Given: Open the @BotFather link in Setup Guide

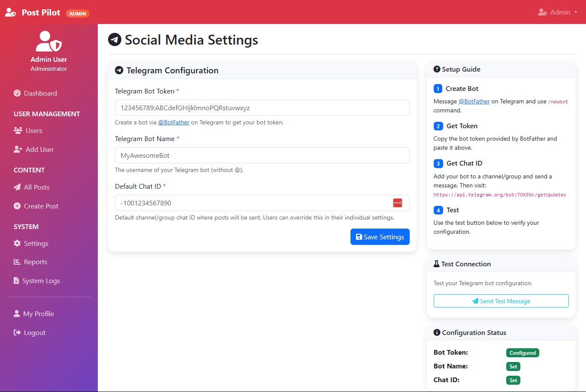Looking at the screenshot, I should click(474, 101).
